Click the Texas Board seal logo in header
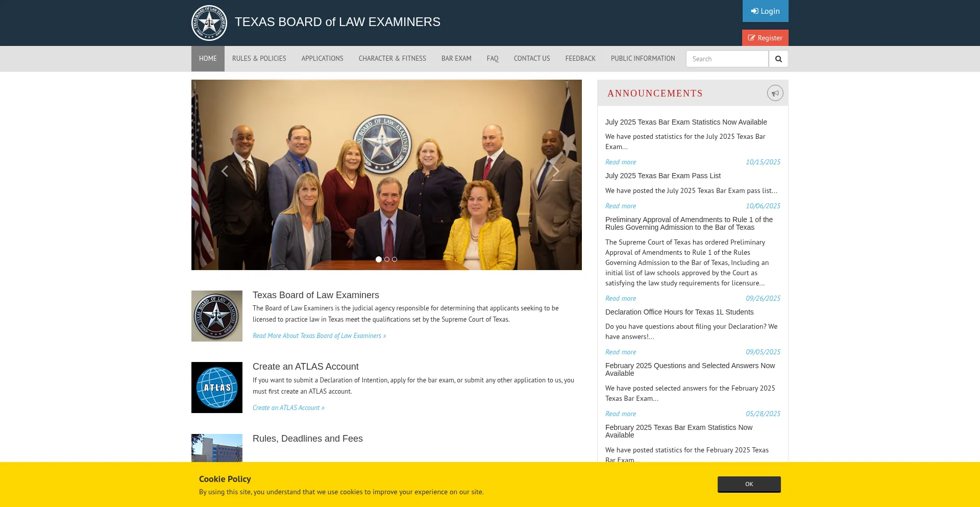The width and height of the screenshot is (980, 507). coord(209,23)
